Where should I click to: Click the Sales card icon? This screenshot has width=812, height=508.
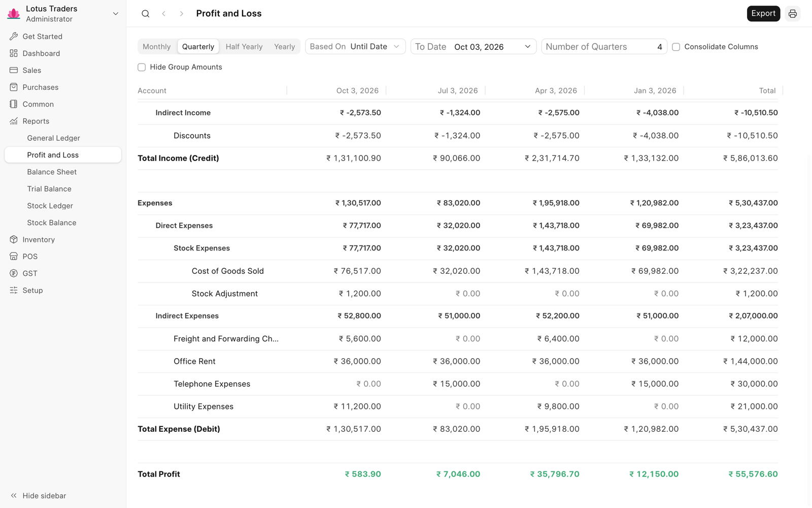14,70
